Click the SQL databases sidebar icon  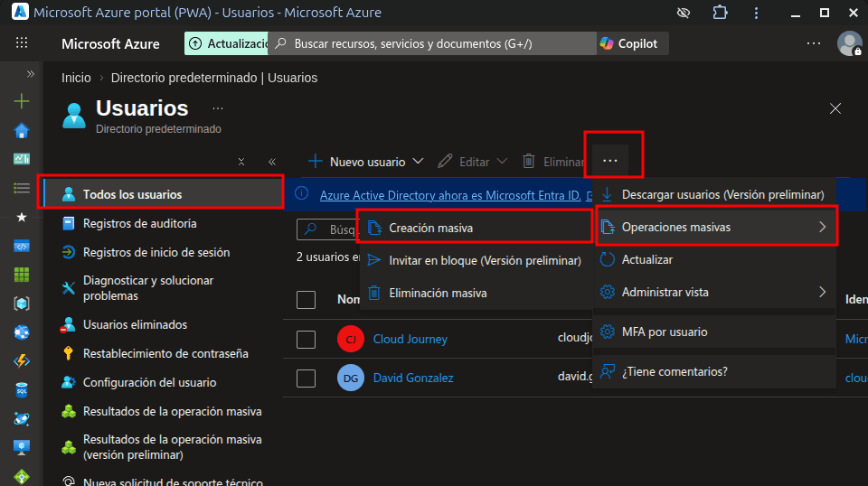22,390
